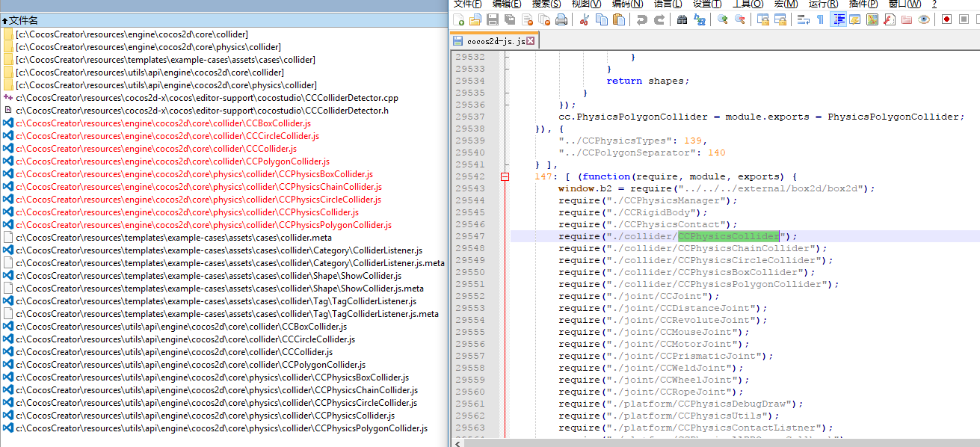The image size is (980, 447).
Task: Open the Replace toolbar icon
Action: (x=700, y=19)
